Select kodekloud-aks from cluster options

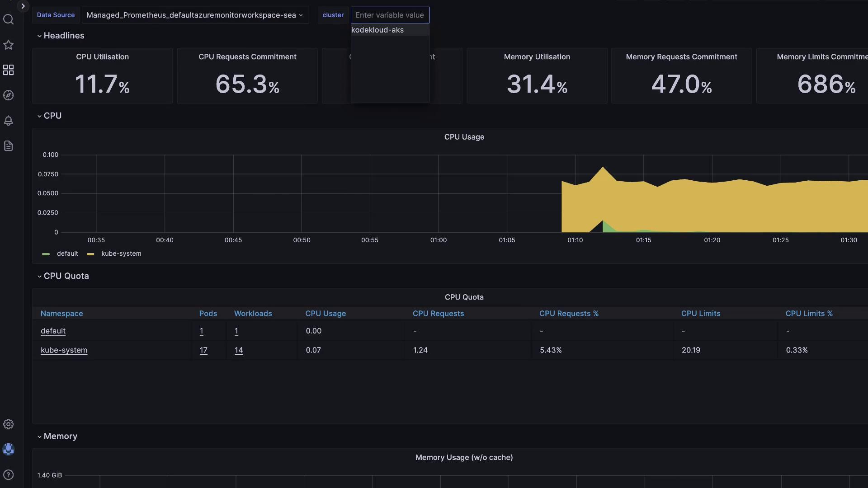(x=377, y=30)
